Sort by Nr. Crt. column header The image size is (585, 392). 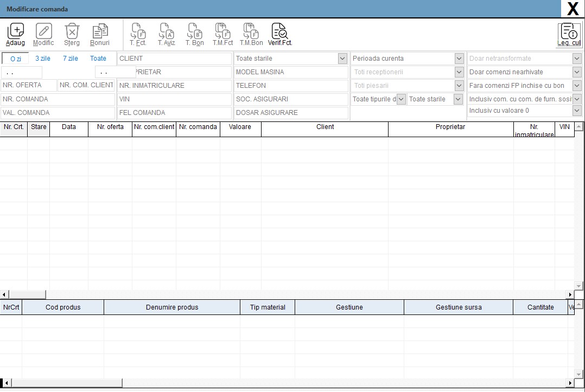(14, 129)
